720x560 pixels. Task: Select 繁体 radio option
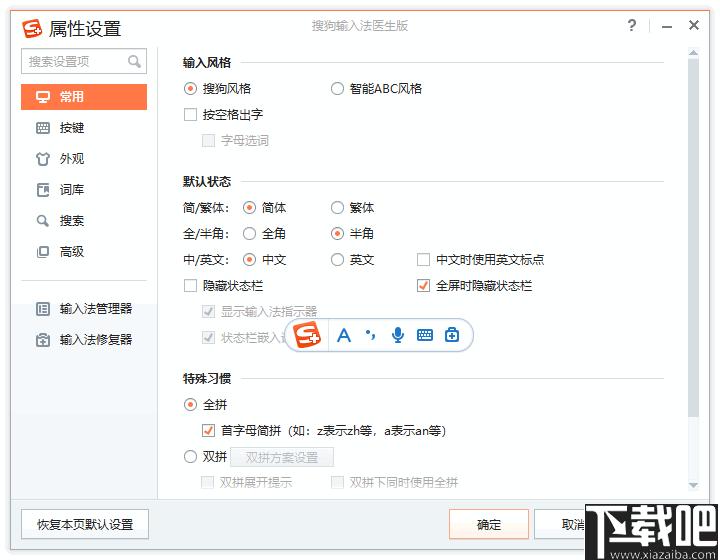(337, 208)
